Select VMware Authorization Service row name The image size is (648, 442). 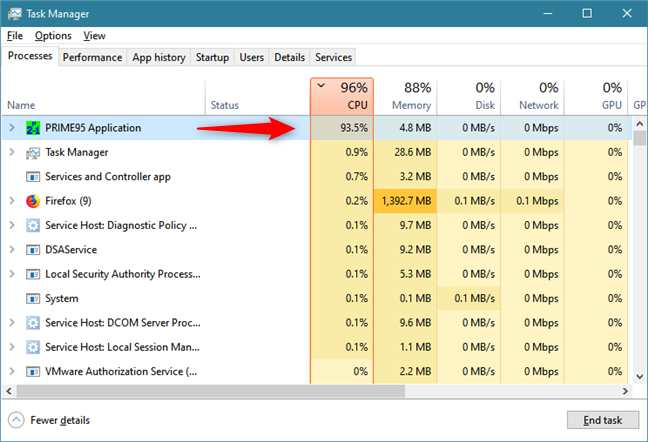coord(121,372)
